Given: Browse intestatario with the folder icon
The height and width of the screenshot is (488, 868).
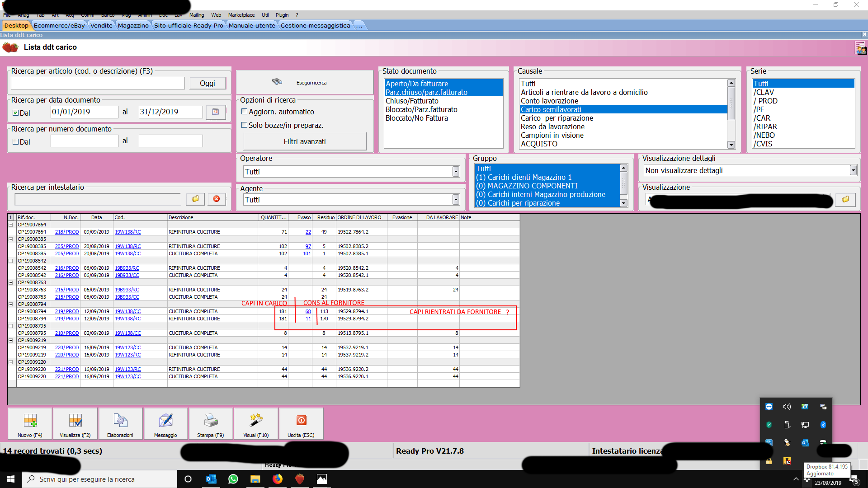Looking at the screenshot, I should coord(195,199).
